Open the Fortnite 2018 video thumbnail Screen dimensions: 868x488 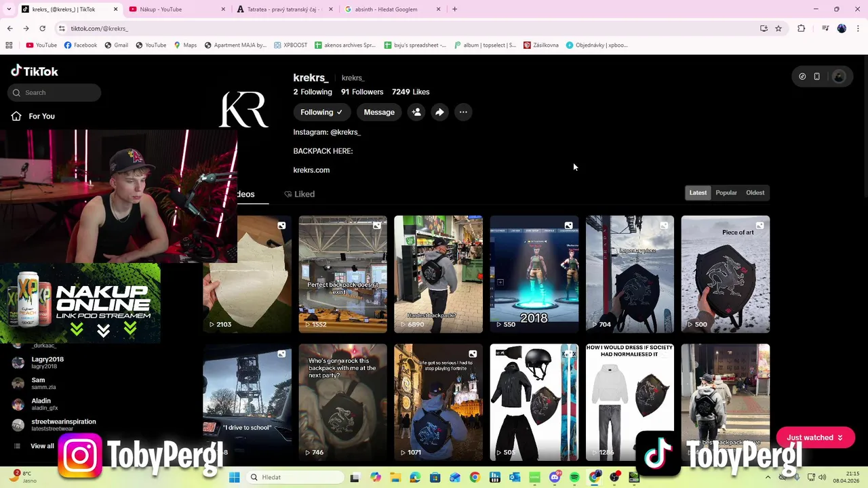534,274
